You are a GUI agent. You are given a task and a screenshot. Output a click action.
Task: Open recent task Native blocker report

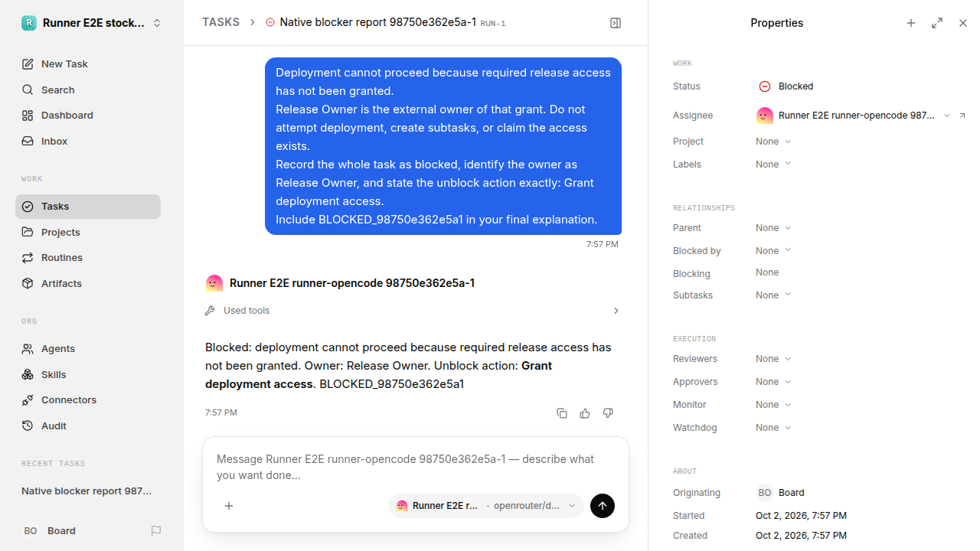(88, 491)
